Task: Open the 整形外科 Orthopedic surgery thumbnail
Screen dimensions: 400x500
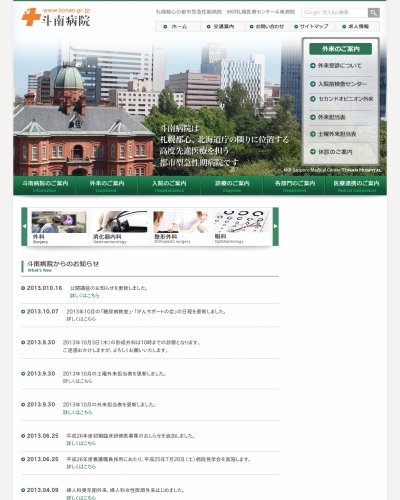Action: [x=180, y=227]
